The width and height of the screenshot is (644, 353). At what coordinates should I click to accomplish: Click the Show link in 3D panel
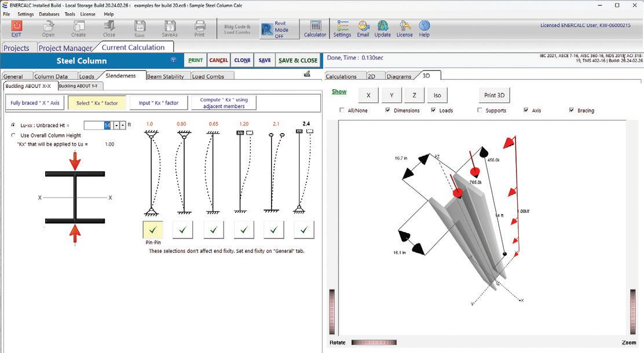pos(339,91)
